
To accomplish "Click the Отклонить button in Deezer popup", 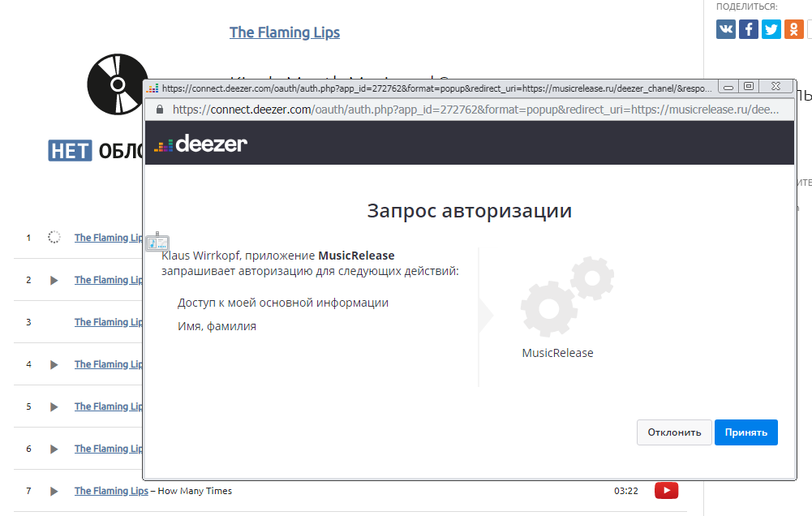I will coord(674,432).
